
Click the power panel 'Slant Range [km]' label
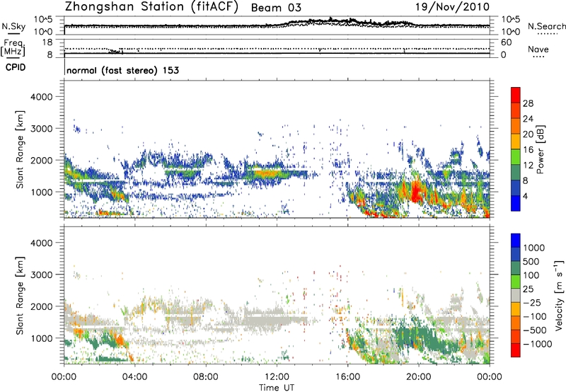coord(20,149)
